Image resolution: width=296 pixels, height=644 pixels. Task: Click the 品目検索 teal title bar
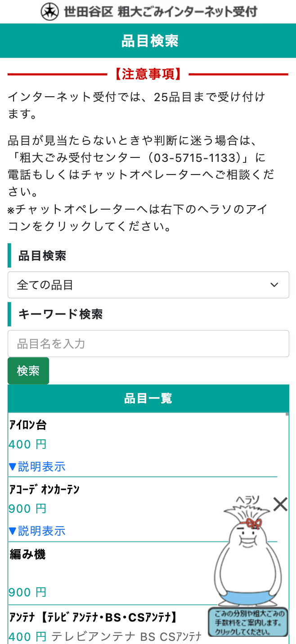tap(148, 41)
